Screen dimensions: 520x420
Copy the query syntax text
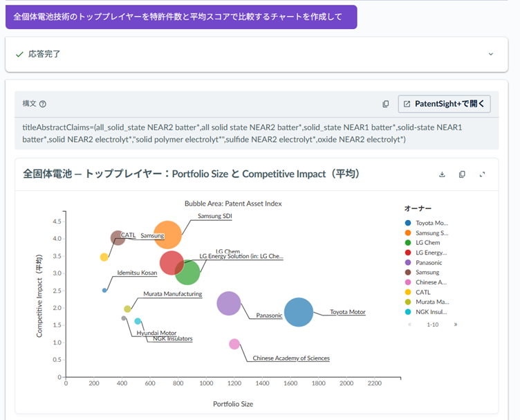[385, 104]
